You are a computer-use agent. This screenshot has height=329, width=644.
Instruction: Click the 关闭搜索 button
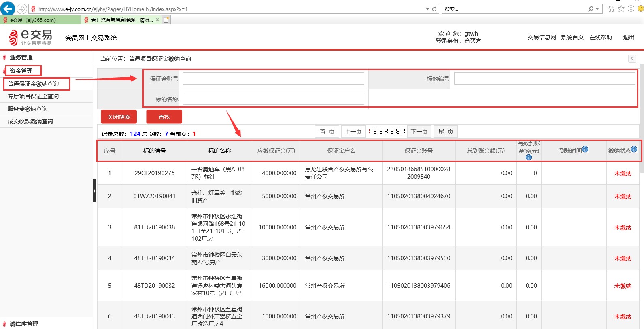click(x=119, y=117)
